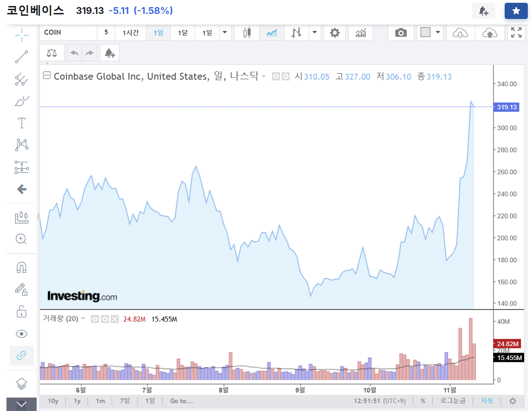The width and height of the screenshot is (532, 411).
Task: Save chart layout to cloud
Action: click(489, 33)
